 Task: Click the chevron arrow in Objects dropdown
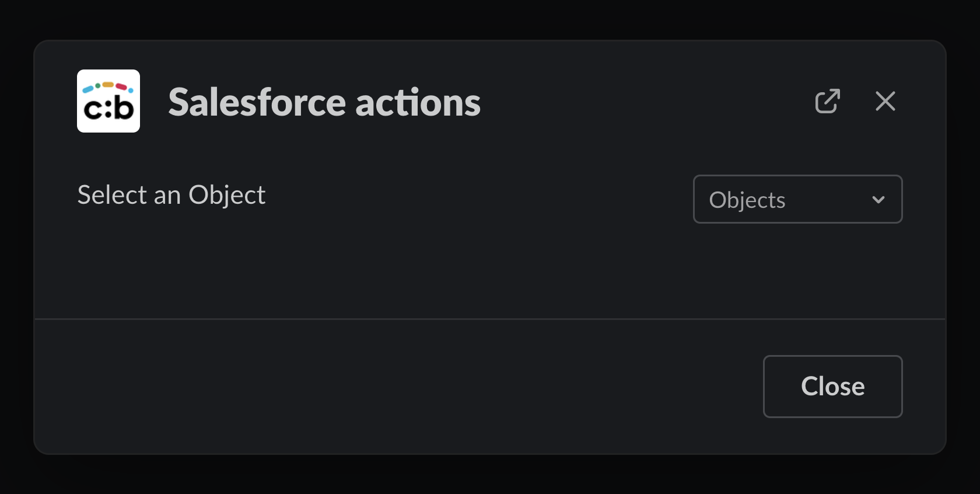[x=878, y=200]
